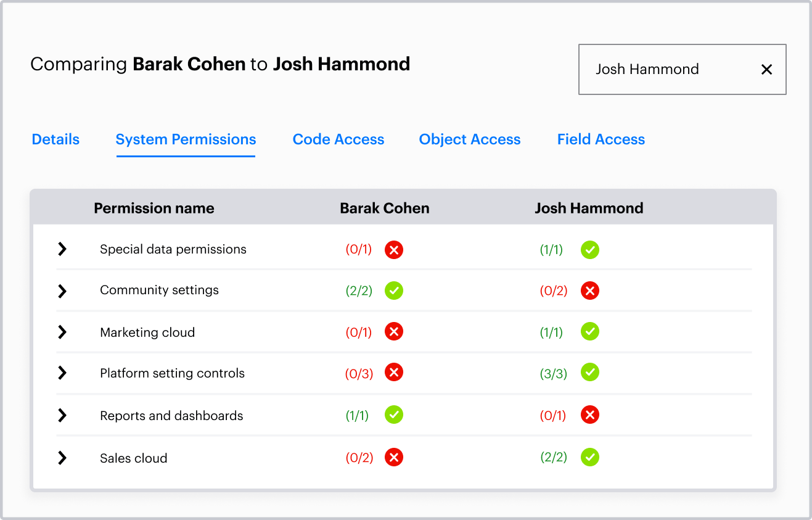812x520 pixels.
Task: Expand the Marketing cloud row
Action: point(62,332)
